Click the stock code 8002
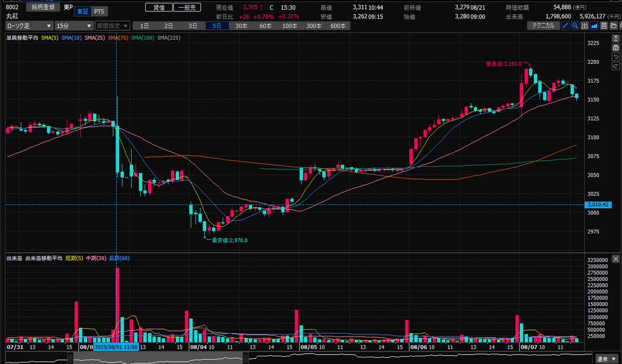 (12, 8)
